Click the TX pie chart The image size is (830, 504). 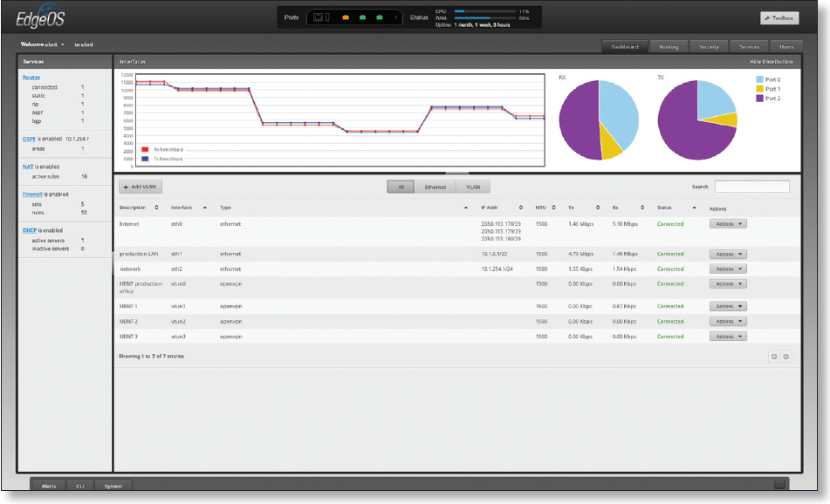click(x=697, y=120)
